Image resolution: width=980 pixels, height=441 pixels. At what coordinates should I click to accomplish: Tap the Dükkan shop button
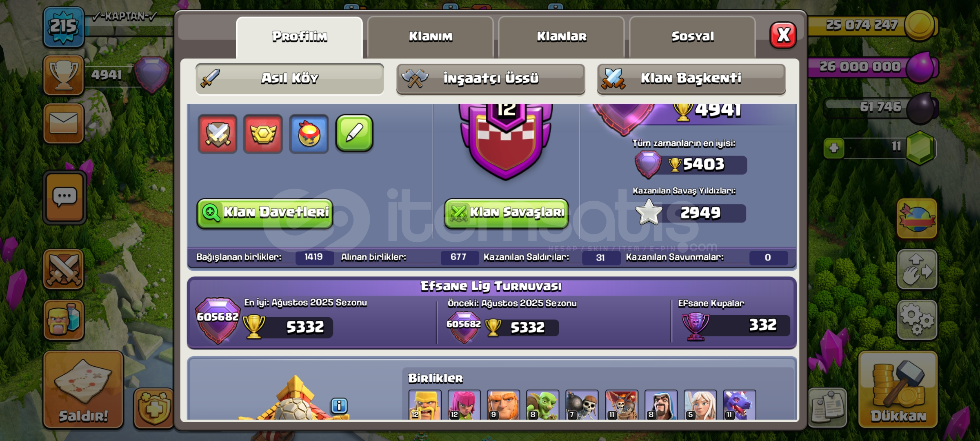pyautogui.click(x=898, y=390)
